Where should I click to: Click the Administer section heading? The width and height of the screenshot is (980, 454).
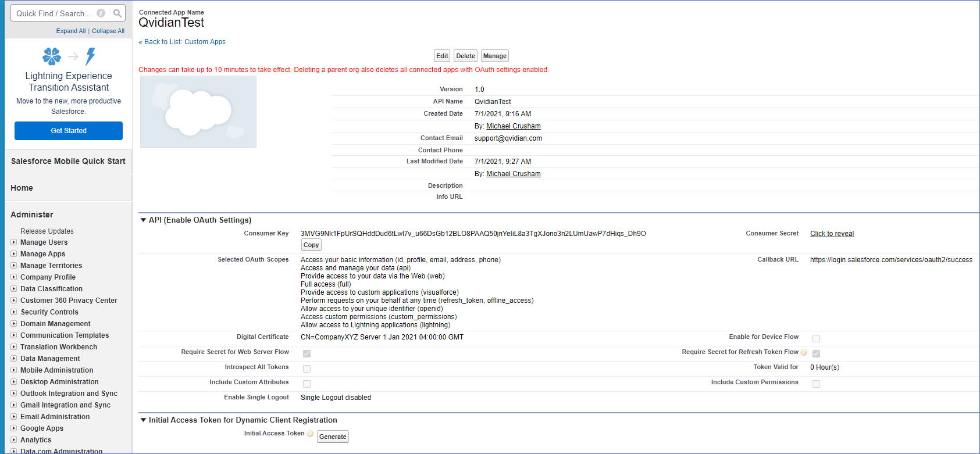pyautogui.click(x=32, y=215)
